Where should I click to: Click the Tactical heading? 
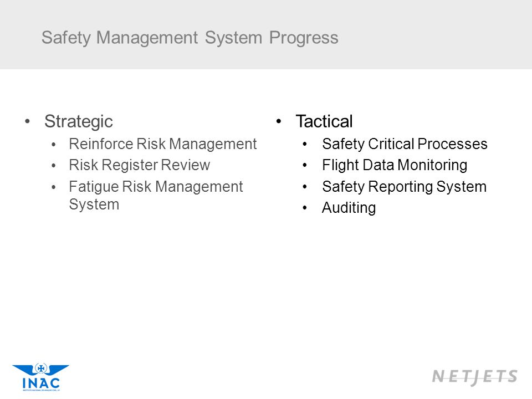pyautogui.click(x=324, y=121)
